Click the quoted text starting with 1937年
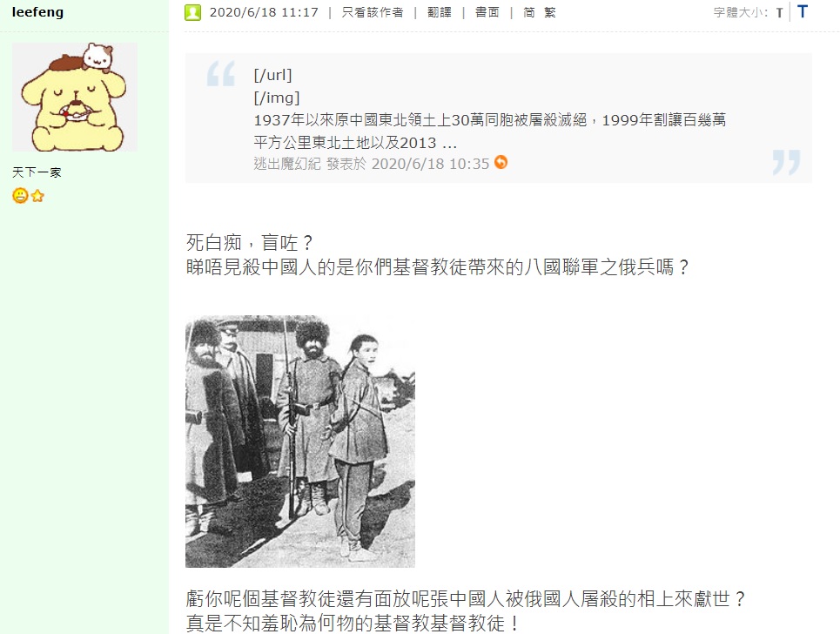The width and height of the screenshot is (840, 634). 490,131
